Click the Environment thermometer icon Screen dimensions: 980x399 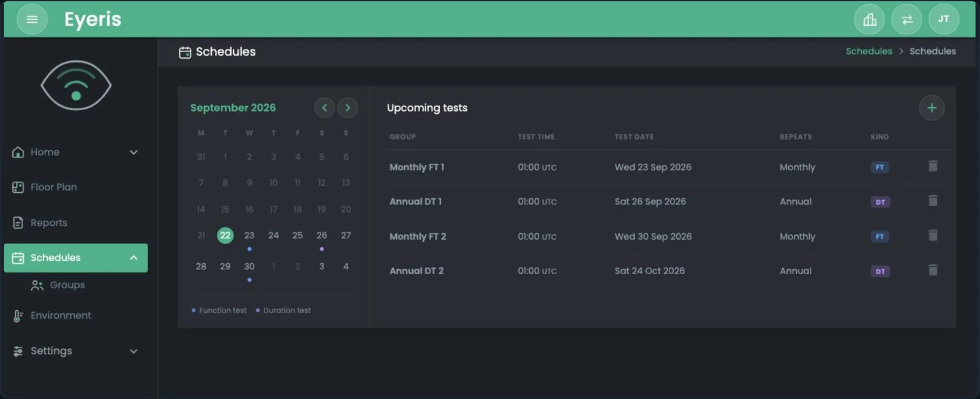point(18,316)
